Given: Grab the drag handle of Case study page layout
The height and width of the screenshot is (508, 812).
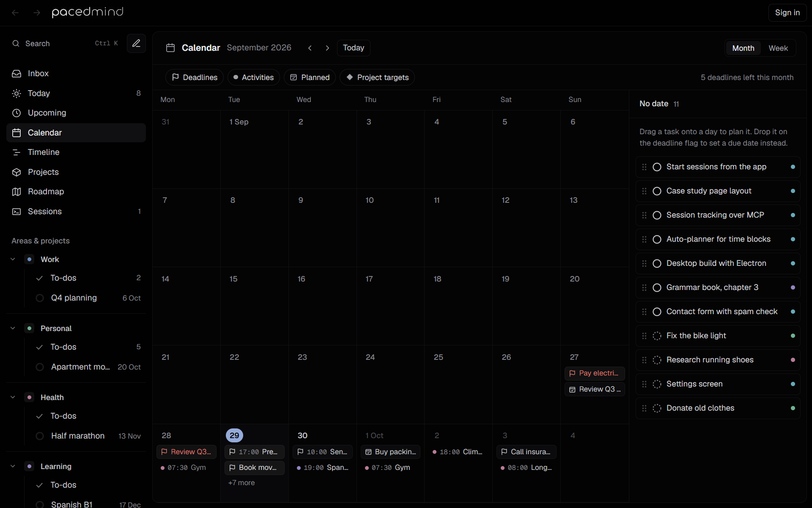Looking at the screenshot, I should click(x=644, y=191).
